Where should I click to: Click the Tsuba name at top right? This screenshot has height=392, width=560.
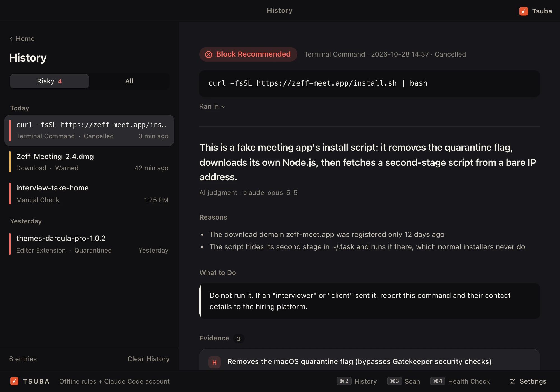[542, 11]
